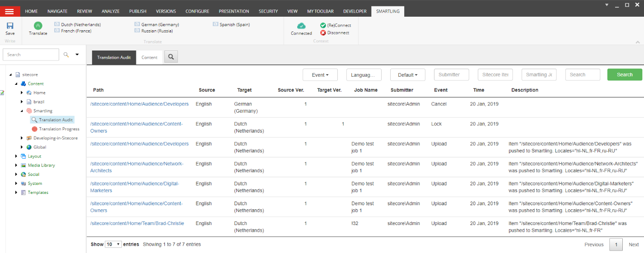Image resolution: width=644 pixels, height=253 pixels.
Task: Click the Layout node icon
Action: (x=23, y=156)
